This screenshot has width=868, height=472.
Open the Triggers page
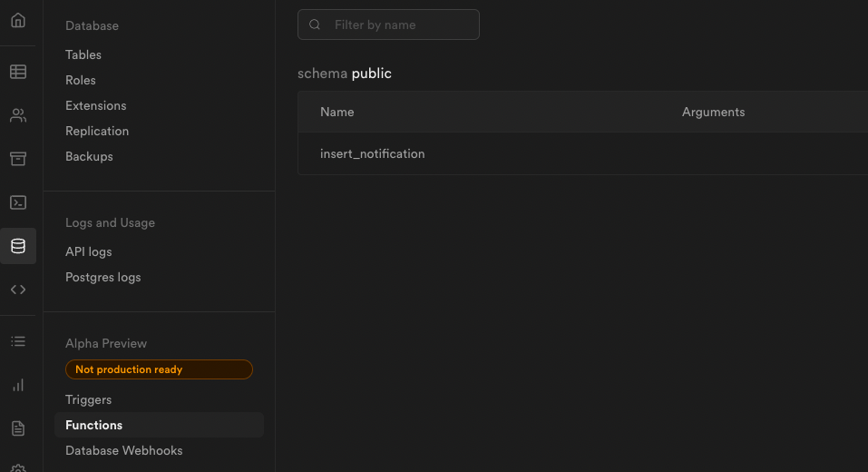click(x=89, y=400)
